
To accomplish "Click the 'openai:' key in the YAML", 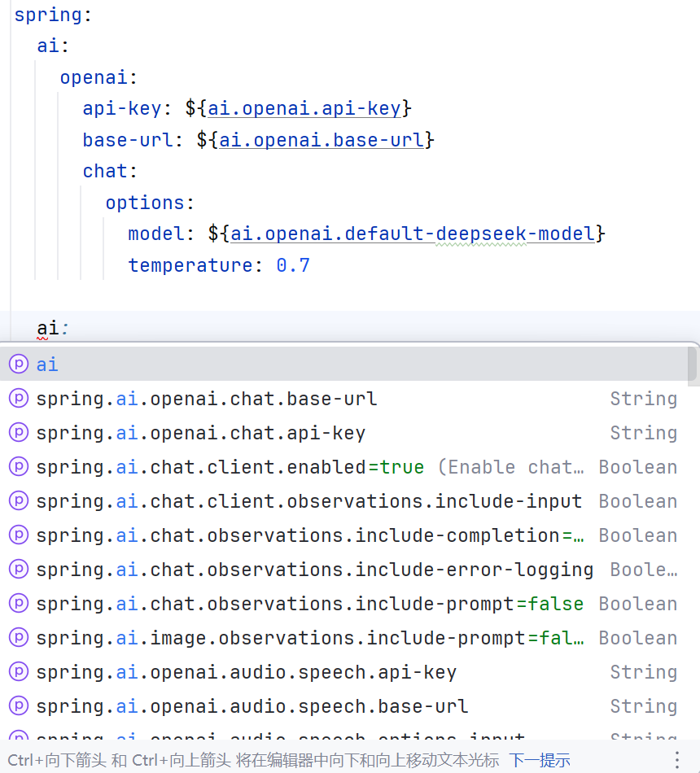I will click(98, 77).
